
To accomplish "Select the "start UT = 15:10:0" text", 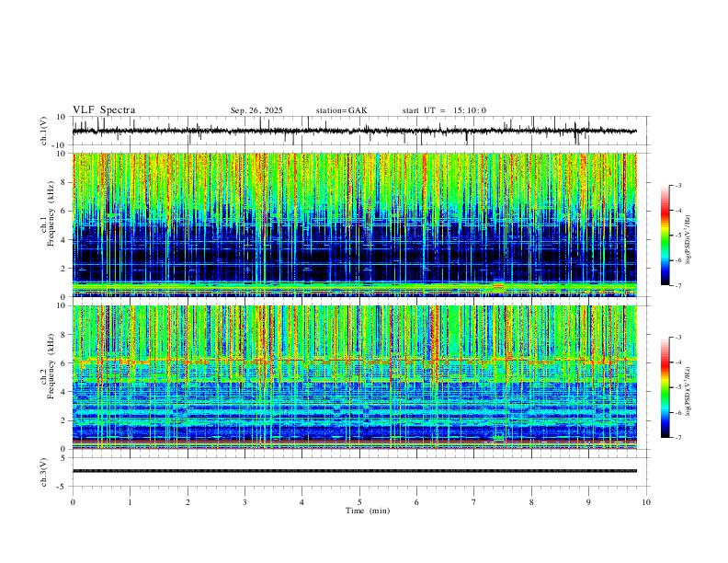I will [x=444, y=110].
